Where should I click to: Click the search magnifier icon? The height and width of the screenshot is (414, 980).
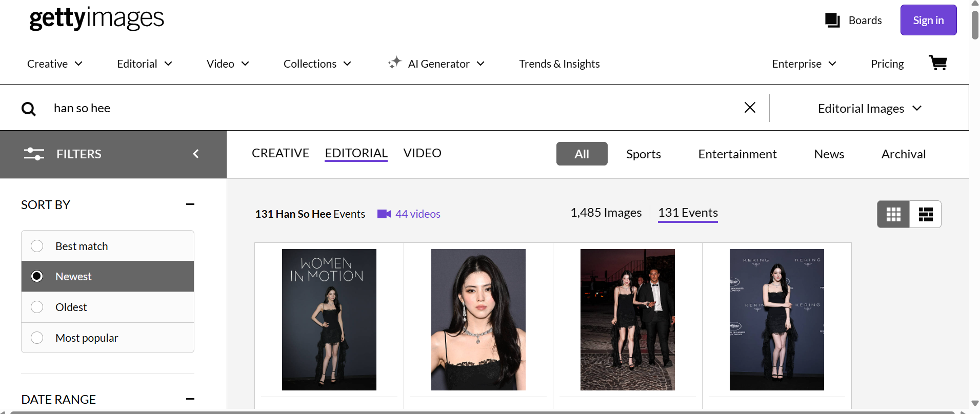click(29, 109)
